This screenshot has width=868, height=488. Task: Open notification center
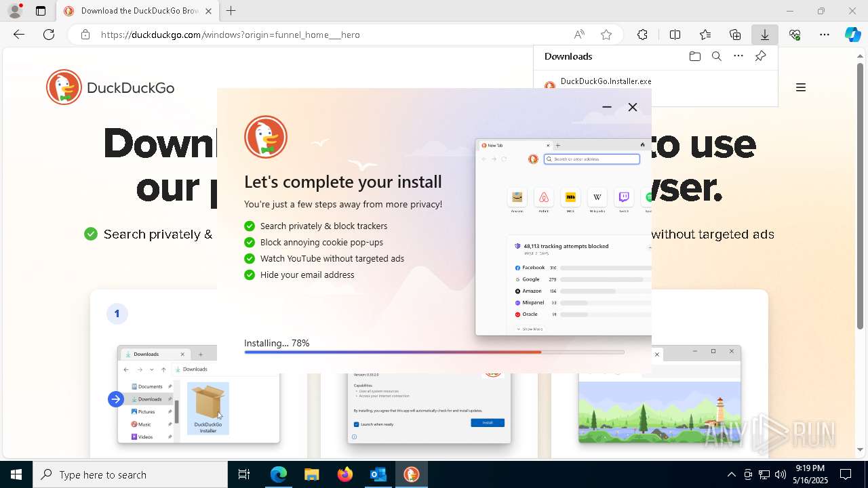tap(846, 474)
